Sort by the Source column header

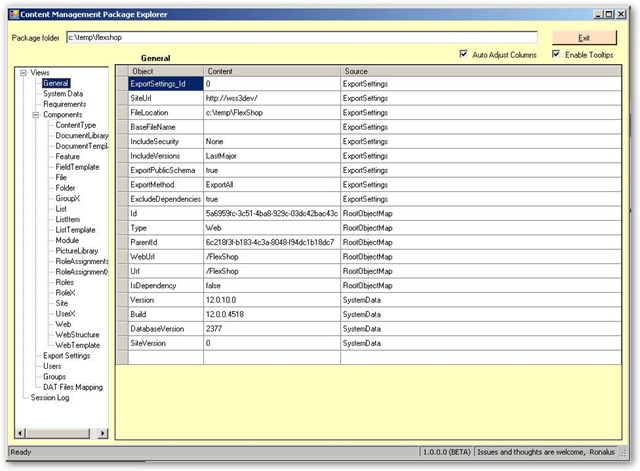click(x=481, y=71)
